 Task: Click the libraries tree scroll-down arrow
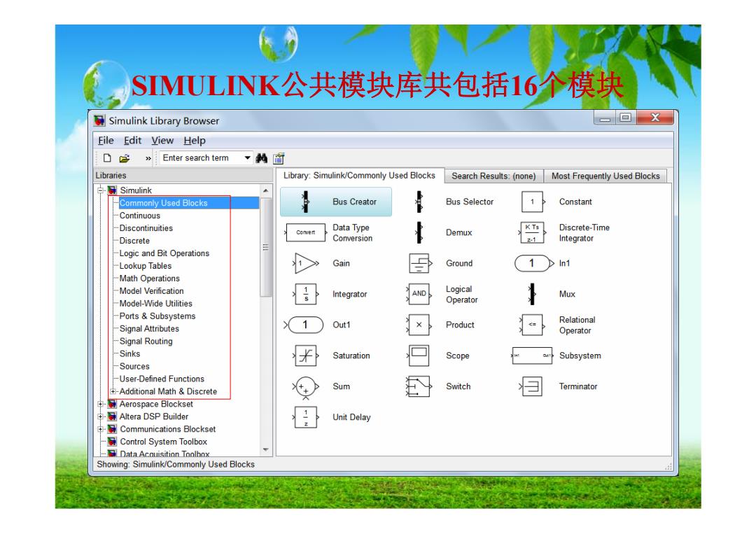coord(266,449)
